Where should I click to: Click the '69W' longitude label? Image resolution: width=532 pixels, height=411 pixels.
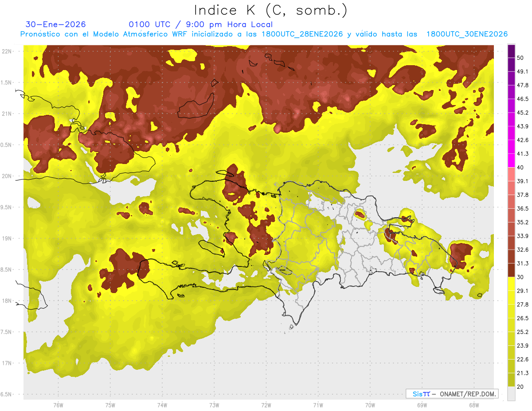coord(422,405)
